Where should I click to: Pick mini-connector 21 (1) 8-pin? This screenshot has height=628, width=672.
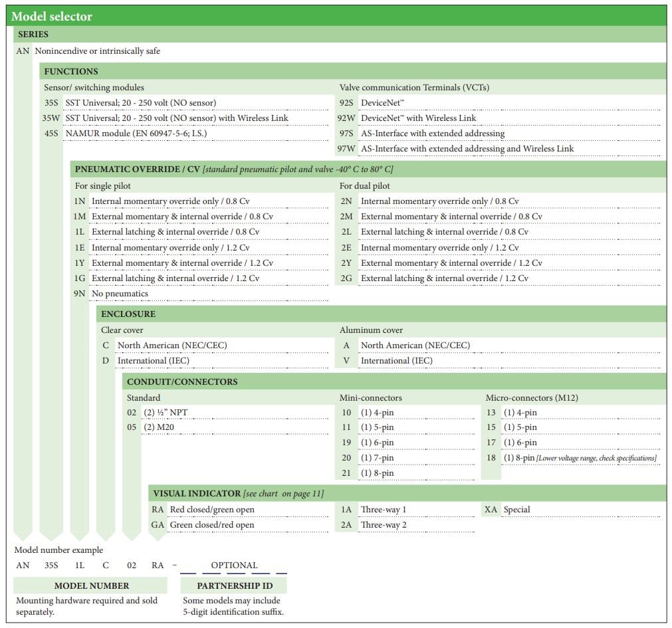tap(377, 473)
